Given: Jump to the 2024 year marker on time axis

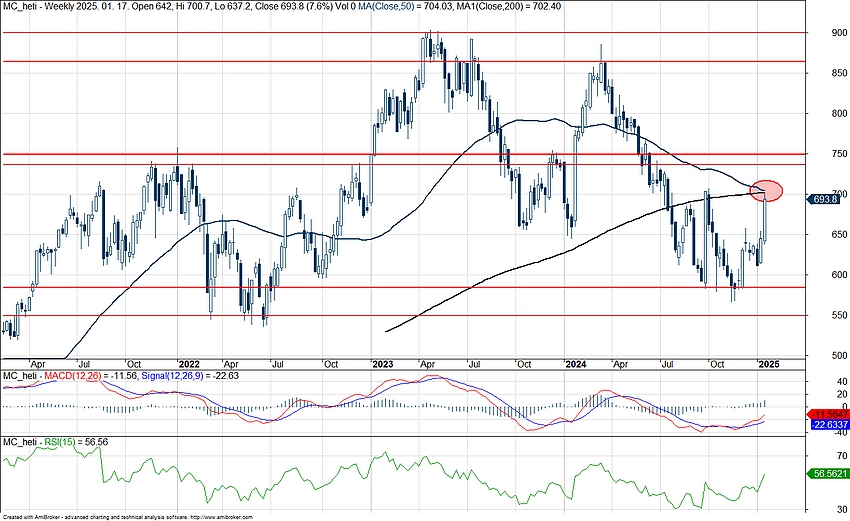Looking at the screenshot, I should pyautogui.click(x=574, y=365).
